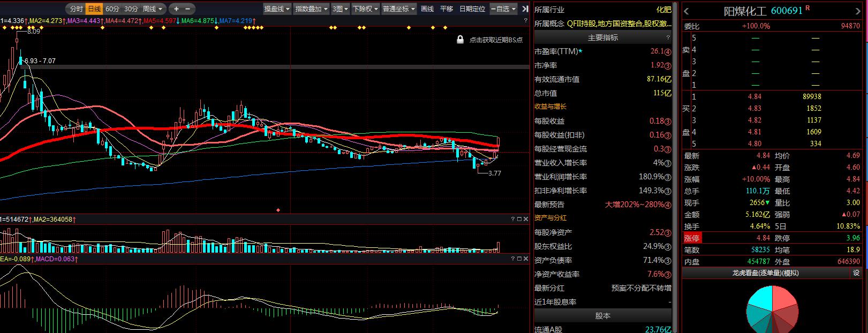The height and width of the screenshot is (333, 868).
Task: Open the 周线 period dropdown
Action: [153, 9]
